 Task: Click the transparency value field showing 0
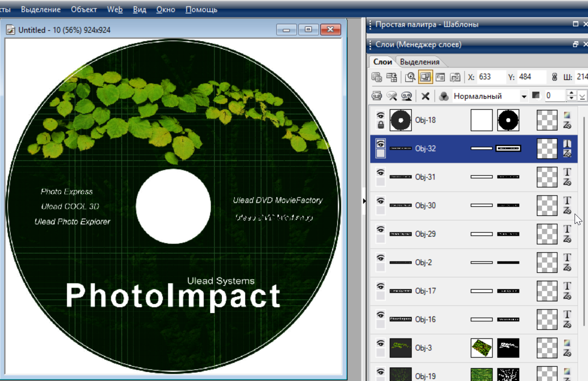coord(555,96)
